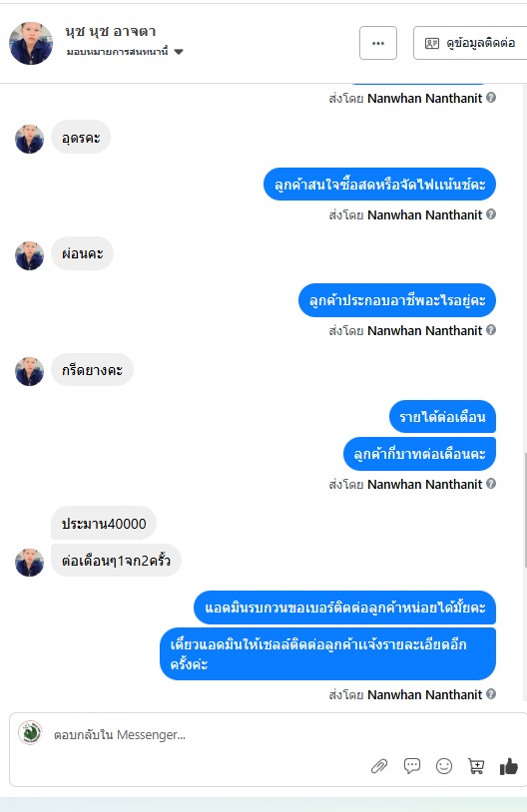Send a thumbs-up like
Screen dimensions: 527x812
[x=508, y=766]
